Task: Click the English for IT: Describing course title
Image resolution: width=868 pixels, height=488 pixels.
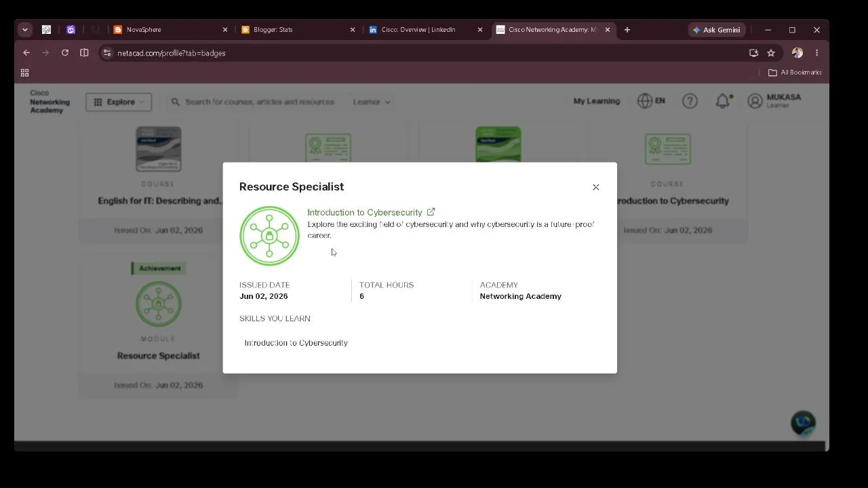Action: (161, 201)
